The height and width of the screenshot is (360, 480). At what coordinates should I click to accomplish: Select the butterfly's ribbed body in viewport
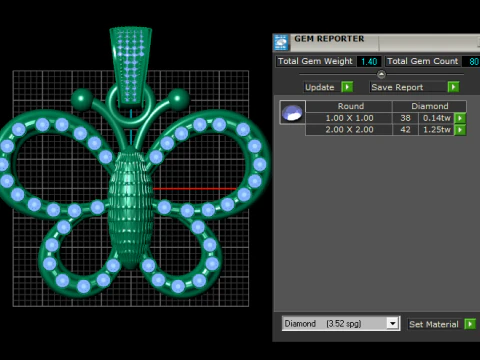pyautogui.click(x=131, y=208)
